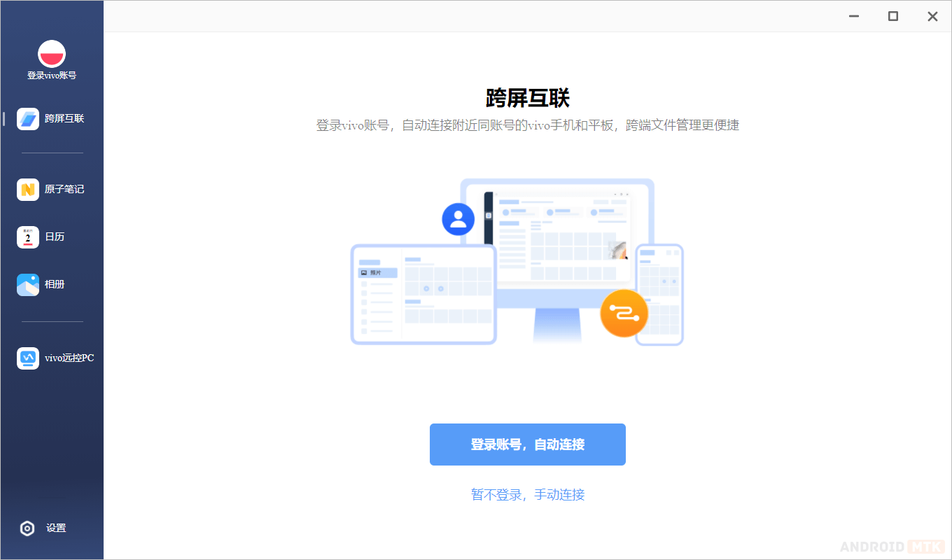Open the 日历 calendar icon

[x=28, y=237]
